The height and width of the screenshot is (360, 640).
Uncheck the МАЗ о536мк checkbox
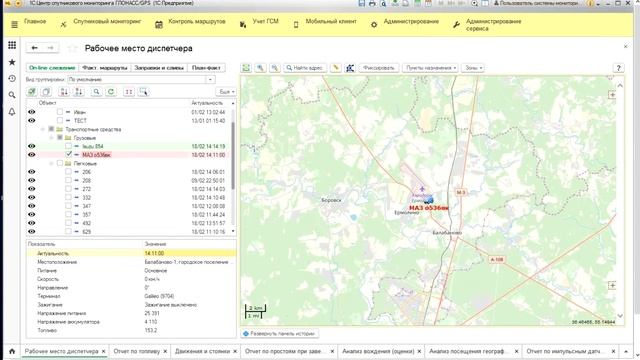click(x=68, y=154)
